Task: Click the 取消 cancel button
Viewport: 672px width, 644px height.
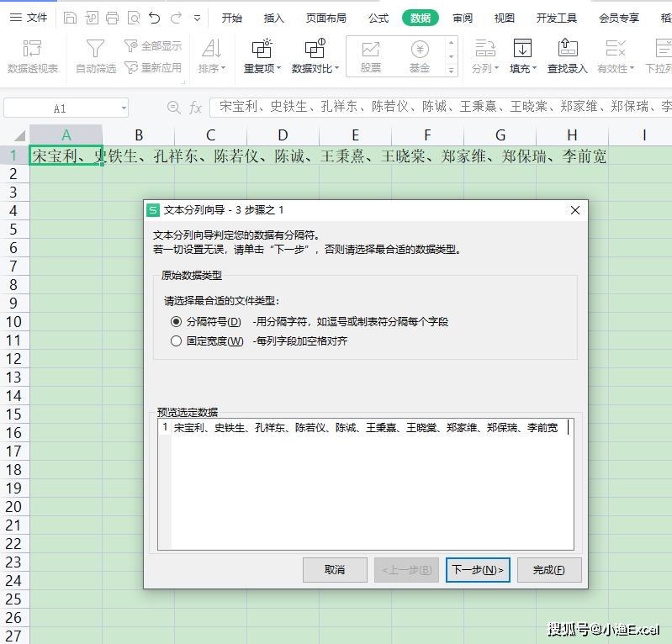Action: click(335, 570)
